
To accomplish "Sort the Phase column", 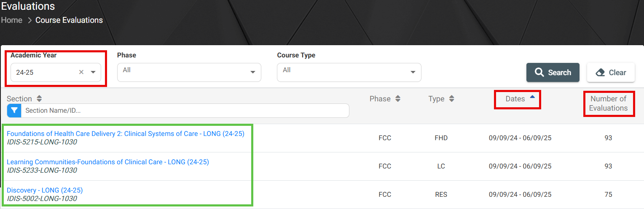I will click(x=397, y=99).
